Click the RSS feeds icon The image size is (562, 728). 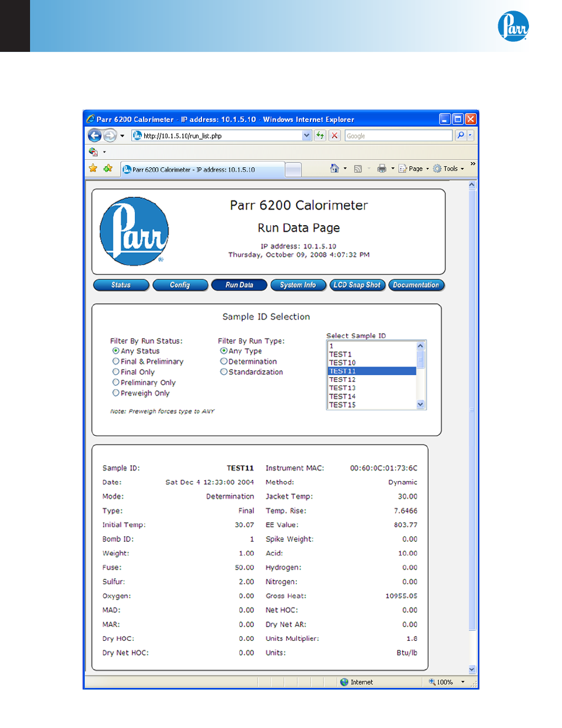click(x=358, y=169)
